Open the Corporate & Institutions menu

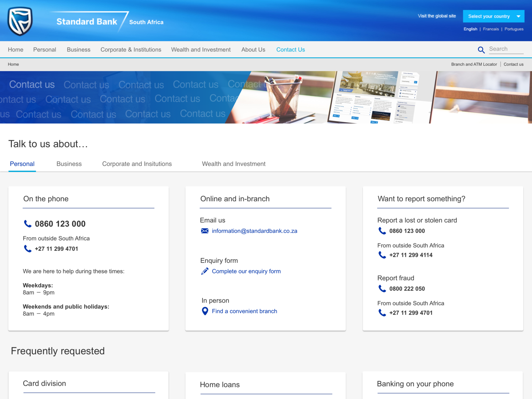[131, 50]
